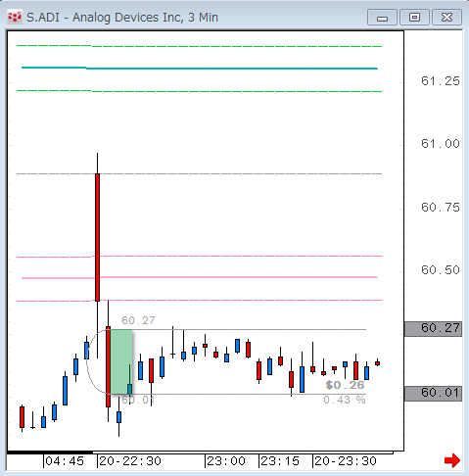Close the S.ADI chart window
This screenshot has width=469, height=476.
(x=446, y=18)
